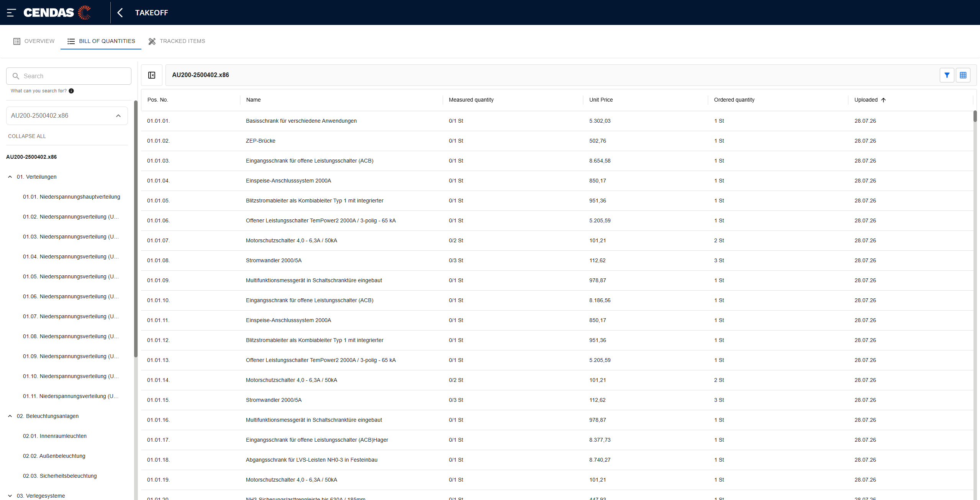Screen dimensions: 980x500
Task: Click unit price 978,87 in row 01.01.09.
Action: 598,280
